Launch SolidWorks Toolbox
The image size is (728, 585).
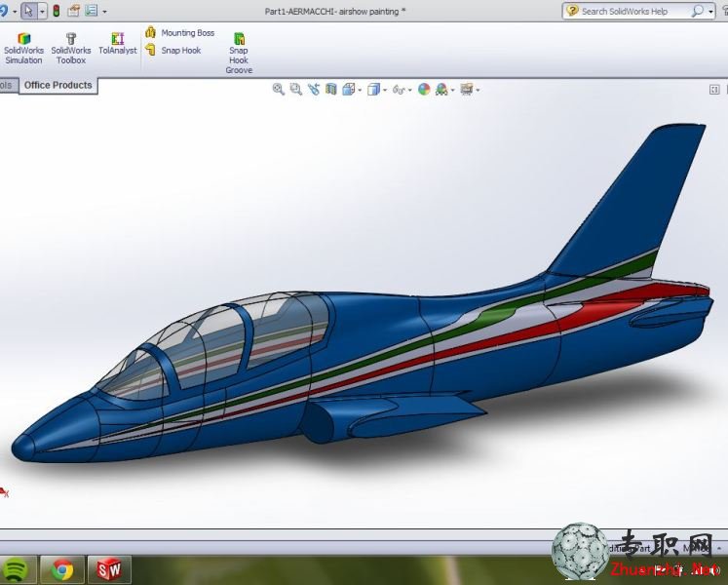(x=71, y=49)
